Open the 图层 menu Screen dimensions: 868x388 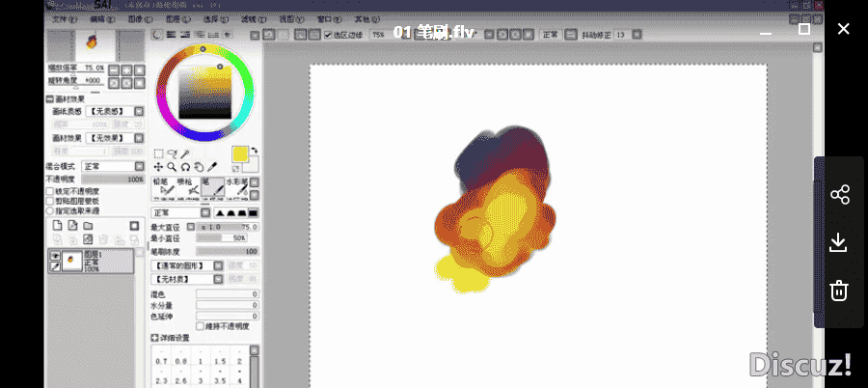pyautogui.click(x=178, y=19)
